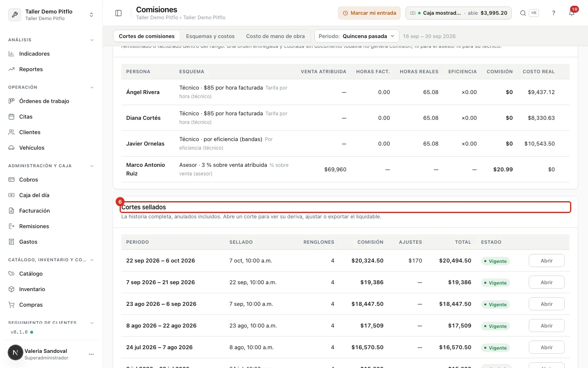The height and width of the screenshot is (368, 588).
Task: Open the notifications bell icon
Action: (x=572, y=13)
